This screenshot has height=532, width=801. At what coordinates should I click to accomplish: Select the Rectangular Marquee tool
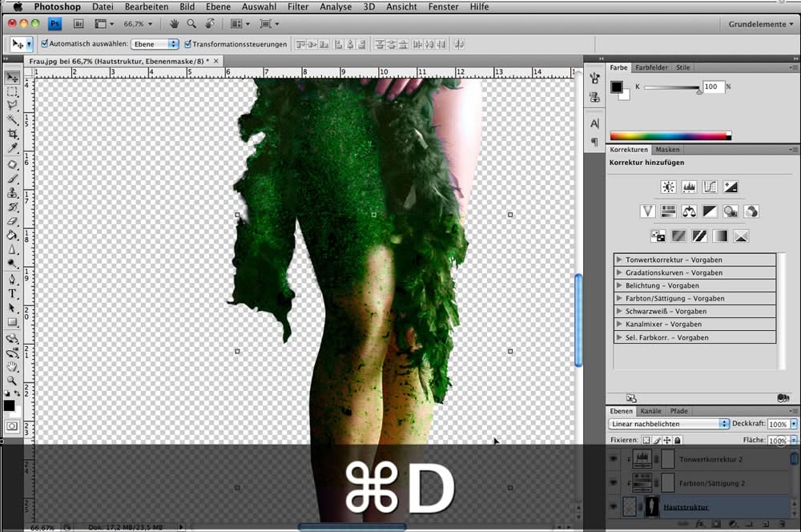(x=12, y=92)
